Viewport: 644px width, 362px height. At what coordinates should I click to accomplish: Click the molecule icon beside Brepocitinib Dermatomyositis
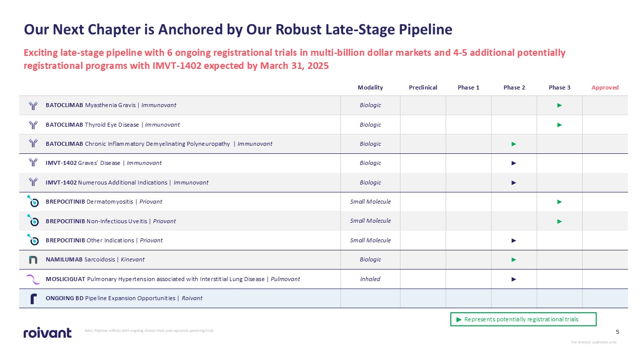pyautogui.click(x=33, y=202)
